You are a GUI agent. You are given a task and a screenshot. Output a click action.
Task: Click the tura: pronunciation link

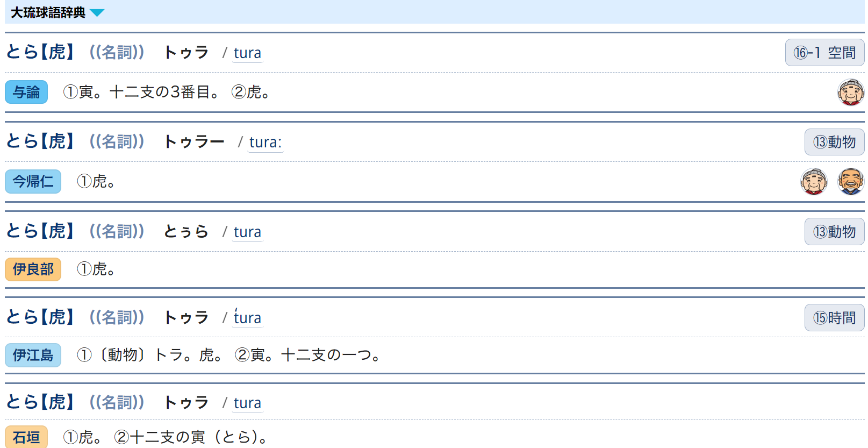(x=265, y=143)
